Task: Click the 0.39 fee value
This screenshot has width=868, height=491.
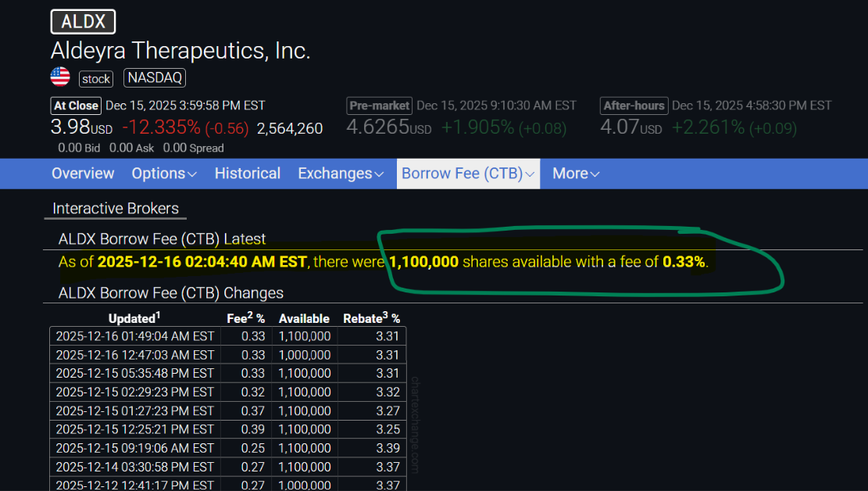Action: coord(253,429)
